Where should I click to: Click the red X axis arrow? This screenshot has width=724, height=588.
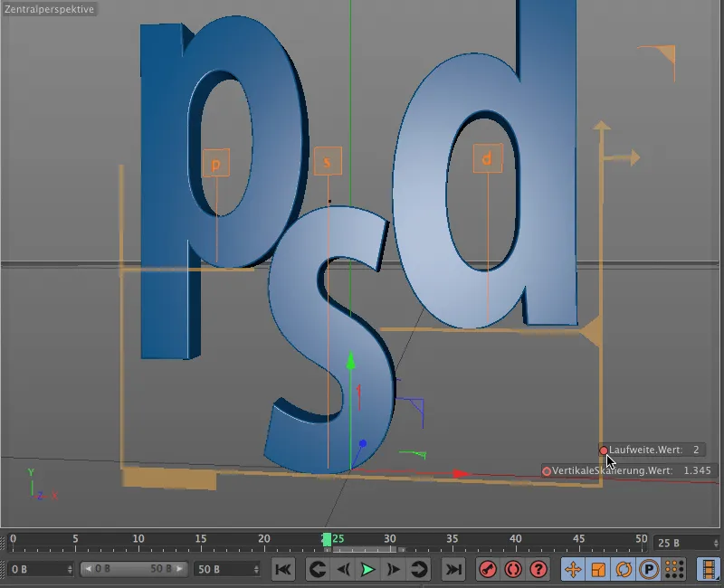click(x=461, y=473)
